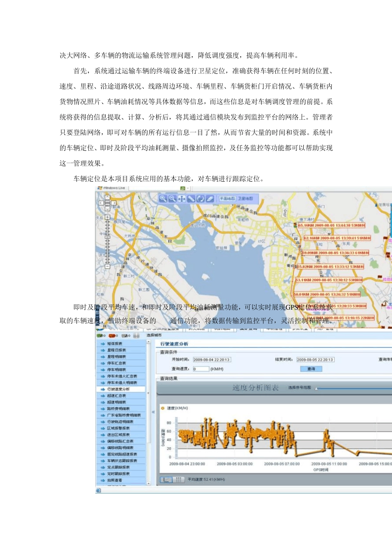Click the 选择序号范围 range slider handle
The height and width of the screenshot is (555, 392).
316,388
